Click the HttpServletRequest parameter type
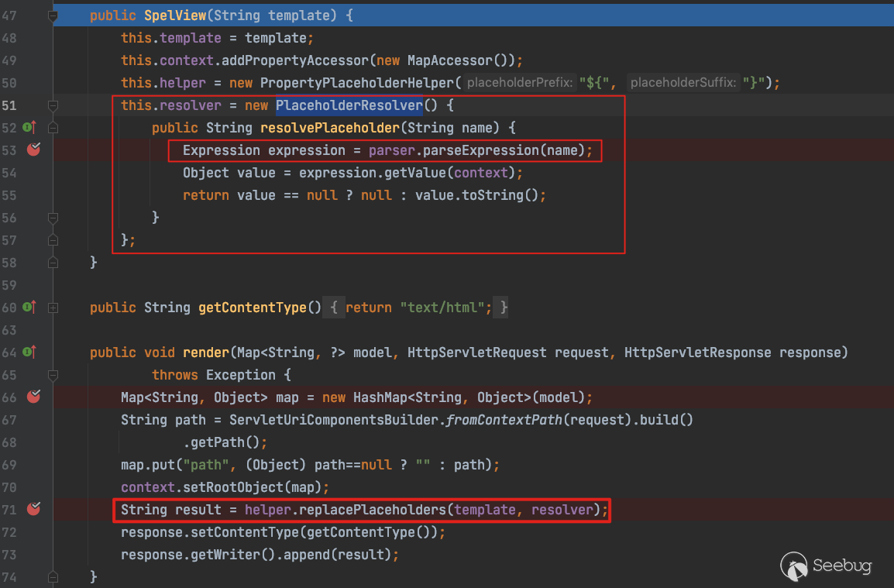 (476, 352)
